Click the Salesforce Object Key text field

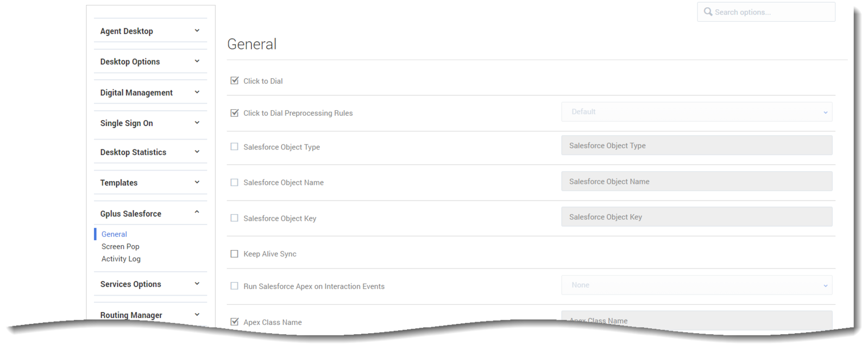[x=696, y=217]
